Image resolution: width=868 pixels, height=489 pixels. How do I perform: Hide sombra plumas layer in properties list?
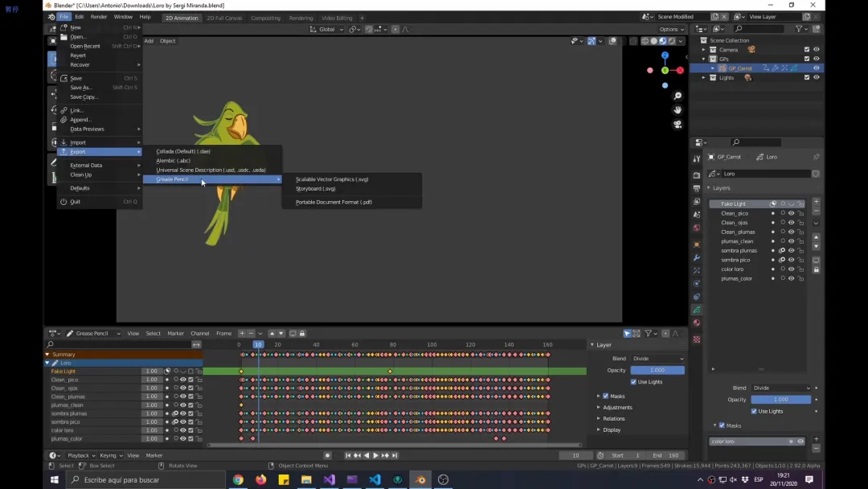(x=791, y=250)
